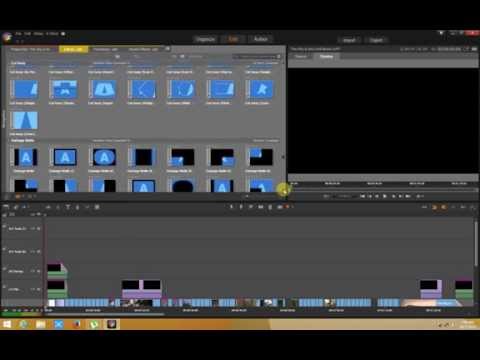The height and width of the screenshot is (360, 480).
Task: Click the red-dot icon in the center toolbar
Action: [287, 207]
